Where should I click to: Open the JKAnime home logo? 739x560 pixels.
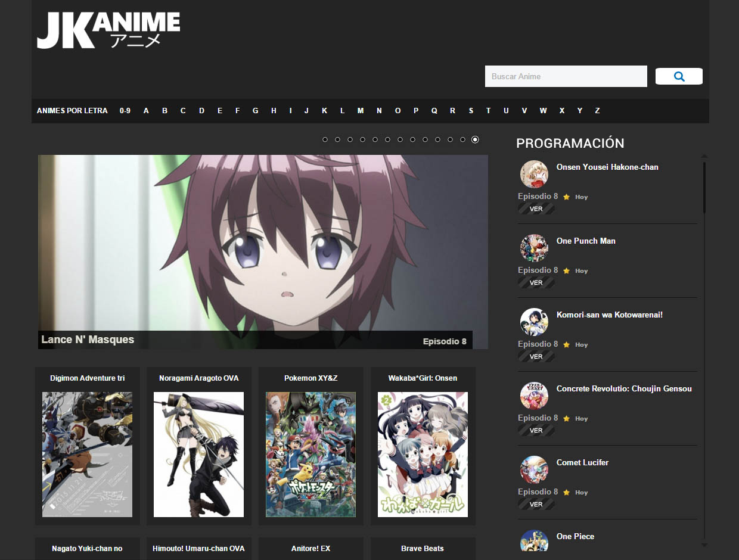coord(108,30)
